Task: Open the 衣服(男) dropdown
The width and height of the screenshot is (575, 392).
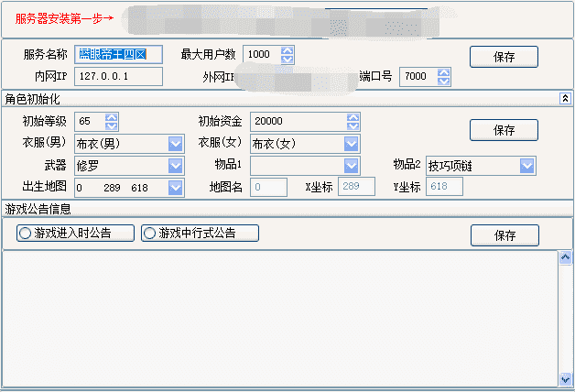Action: [x=175, y=144]
